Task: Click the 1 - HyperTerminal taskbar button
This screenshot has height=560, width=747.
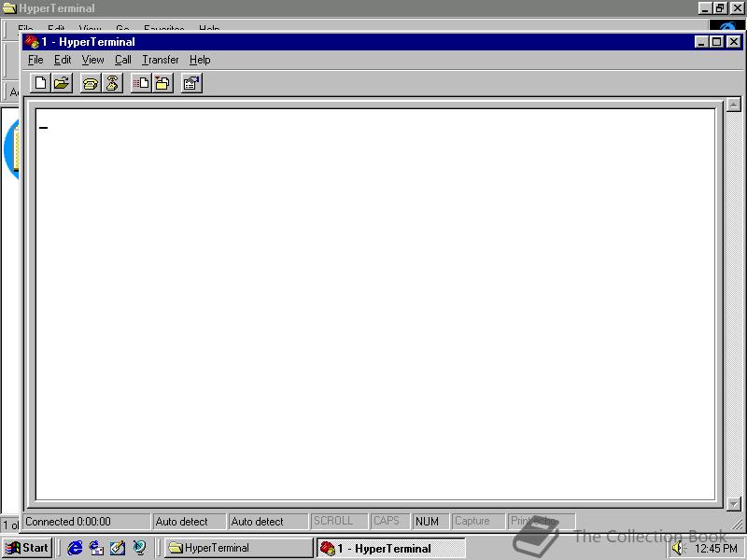Action: click(390, 548)
